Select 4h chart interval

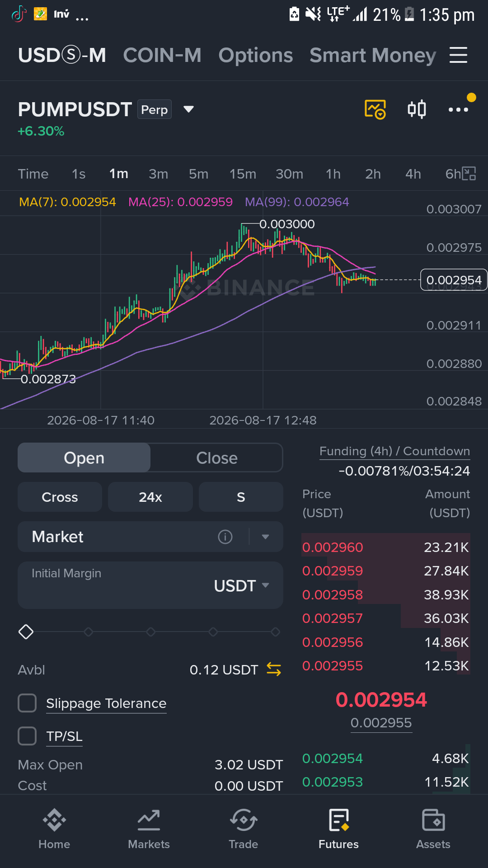(x=413, y=174)
